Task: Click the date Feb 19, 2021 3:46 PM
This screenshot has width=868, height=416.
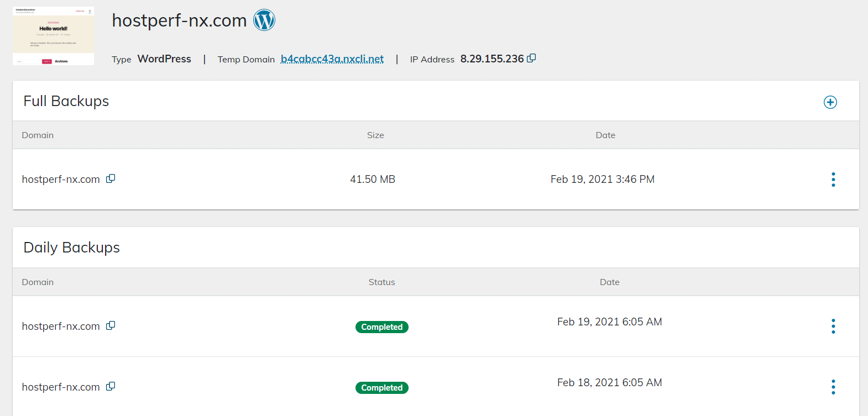Action: pyautogui.click(x=603, y=180)
